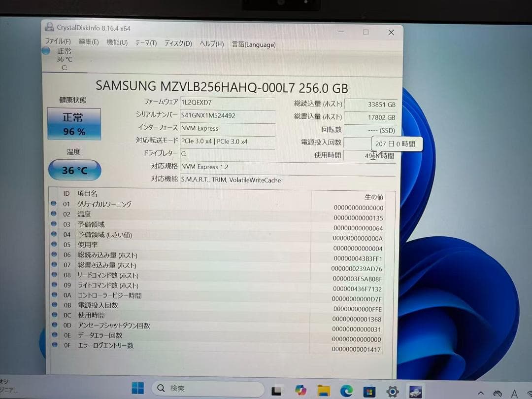This screenshot has height=399, width=532.
Task: Click the status dot for row 01
Action: (54, 203)
